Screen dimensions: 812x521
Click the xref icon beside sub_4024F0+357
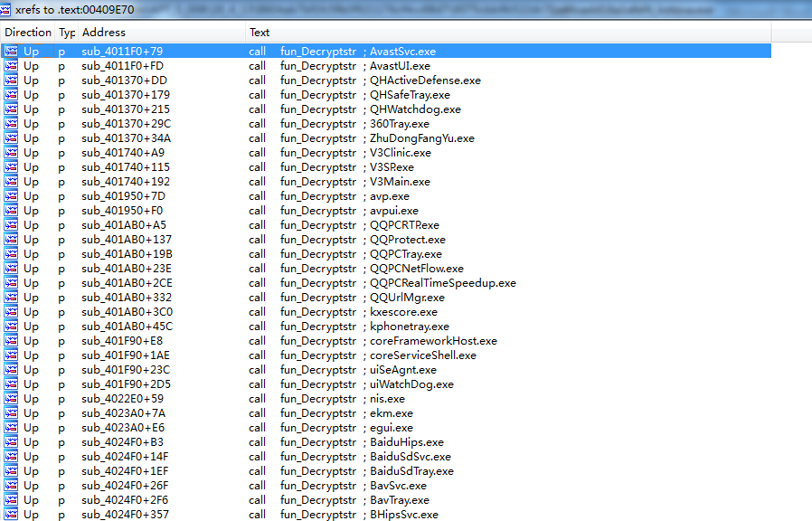[x=11, y=515]
